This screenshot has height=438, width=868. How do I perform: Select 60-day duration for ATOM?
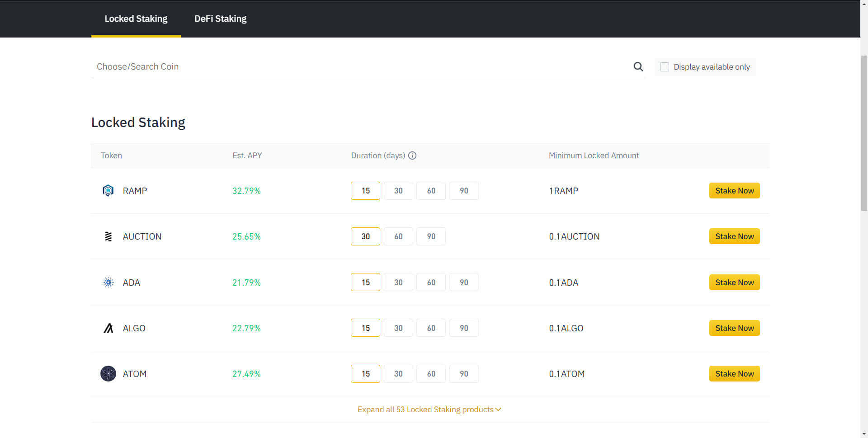(x=431, y=374)
